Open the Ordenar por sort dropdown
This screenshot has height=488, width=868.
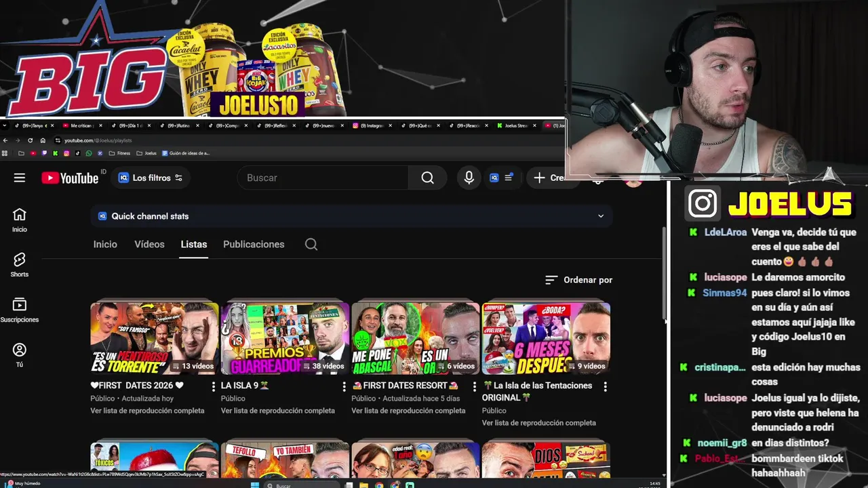click(578, 280)
